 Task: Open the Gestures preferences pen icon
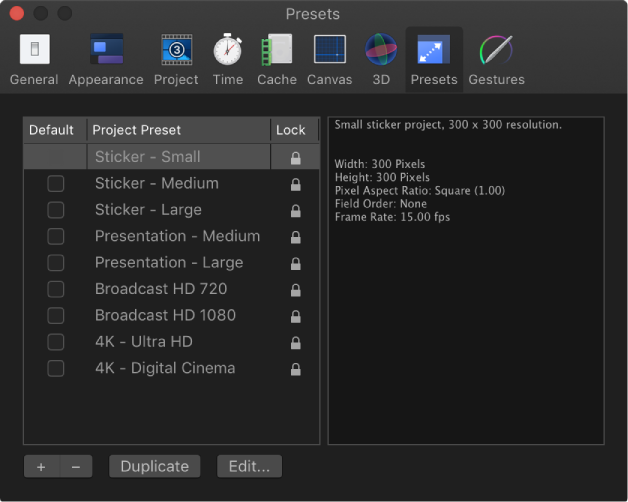496,49
